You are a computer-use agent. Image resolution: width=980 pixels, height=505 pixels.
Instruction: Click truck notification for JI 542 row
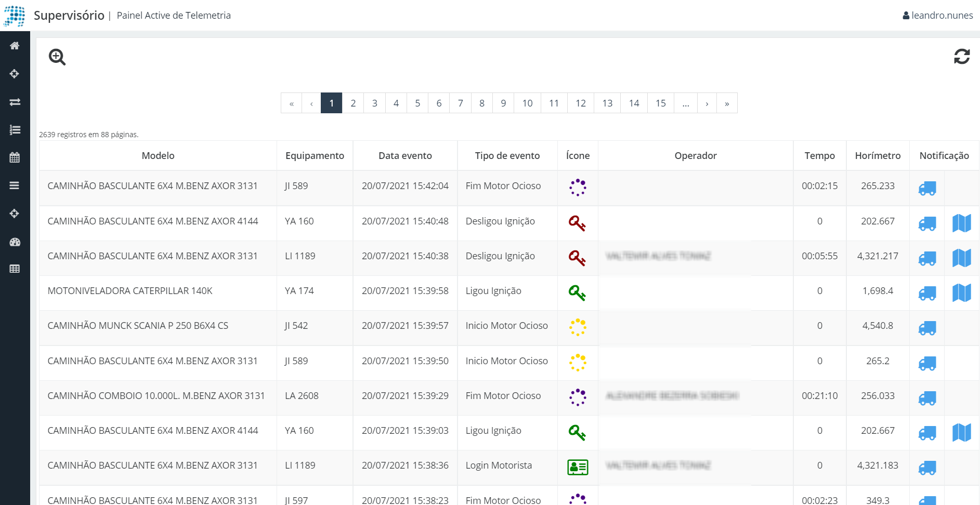[x=927, y=328]
